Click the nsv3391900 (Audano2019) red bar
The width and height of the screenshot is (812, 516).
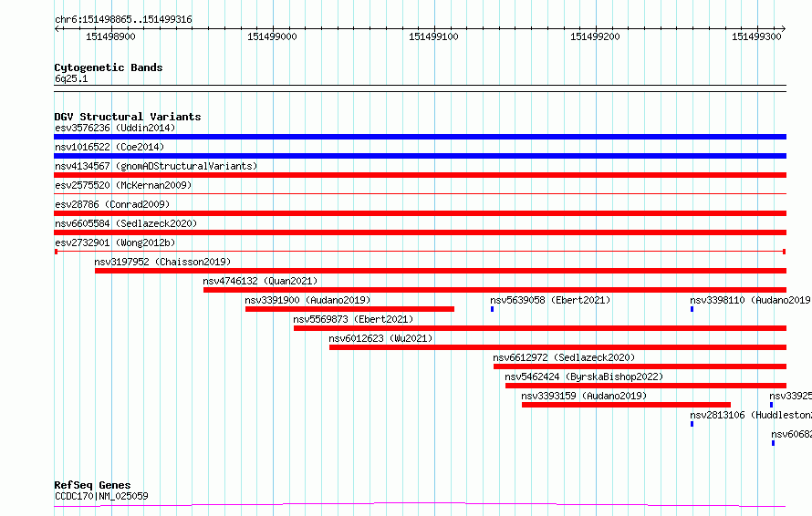pos(349,309)
